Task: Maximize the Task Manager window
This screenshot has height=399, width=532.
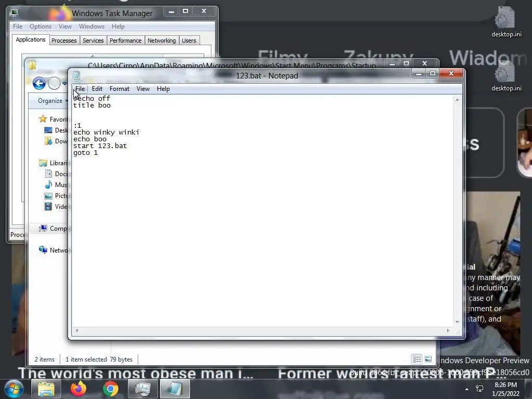Action: click(x=185, y=11)
